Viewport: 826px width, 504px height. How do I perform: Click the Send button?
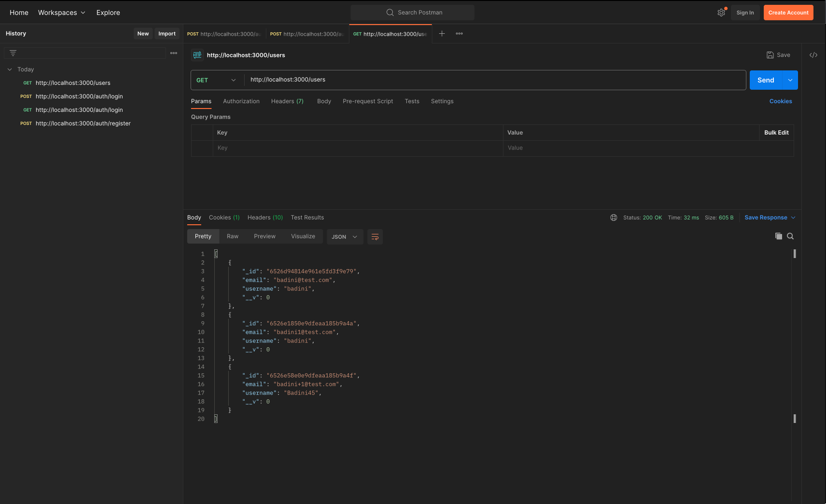(766, 80)
